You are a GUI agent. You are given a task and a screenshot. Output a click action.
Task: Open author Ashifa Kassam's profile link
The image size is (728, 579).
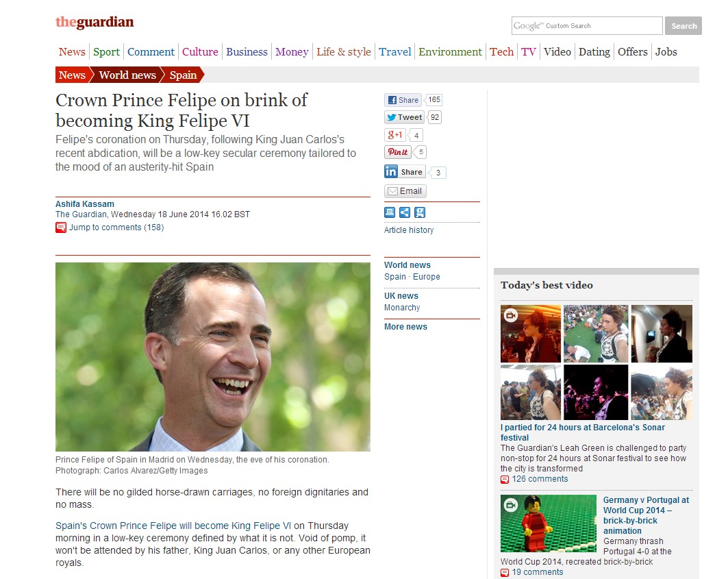[x=84, y=204]
